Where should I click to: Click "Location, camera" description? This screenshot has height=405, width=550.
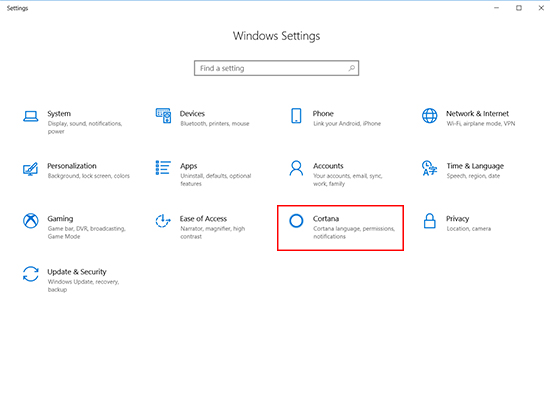point(469,229)
